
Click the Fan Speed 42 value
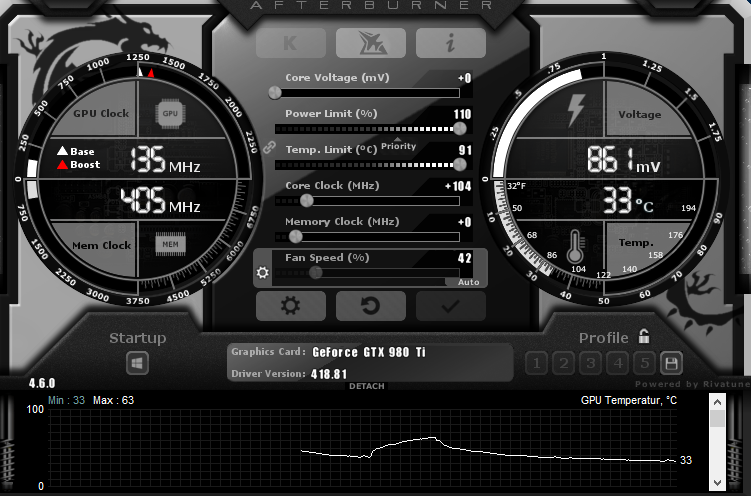(x=465, y=259)
